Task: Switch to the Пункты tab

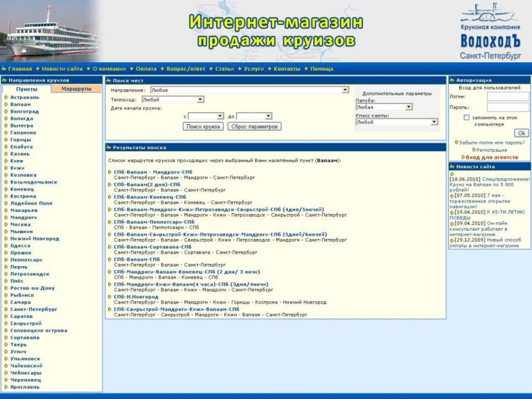Action: tap(27, 89)
